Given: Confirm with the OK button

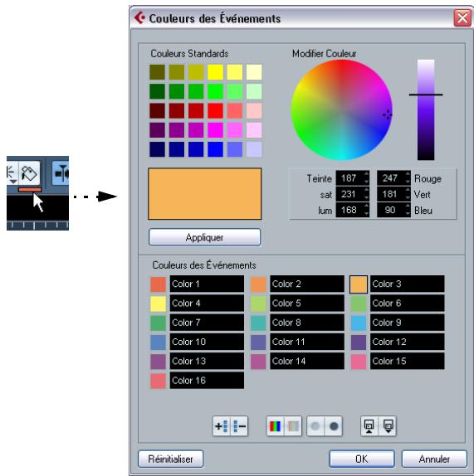Looking at the screenshot, I should point(362,459).
